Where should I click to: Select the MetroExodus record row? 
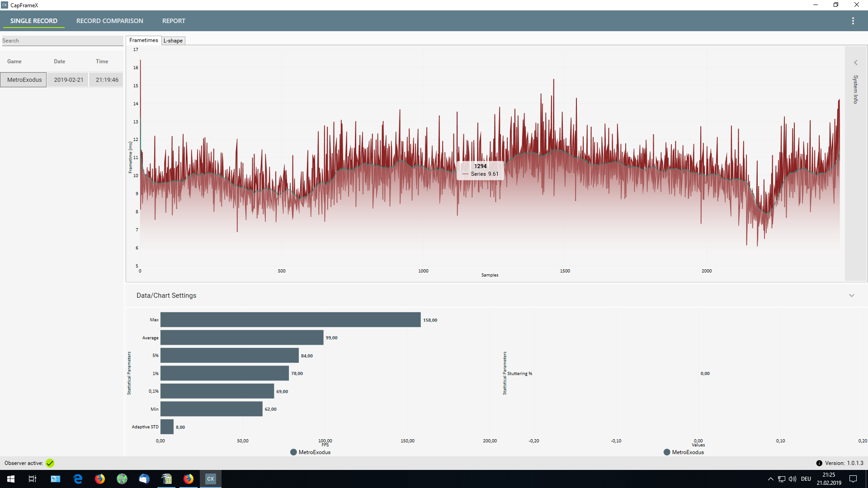[x=24, y=80]
